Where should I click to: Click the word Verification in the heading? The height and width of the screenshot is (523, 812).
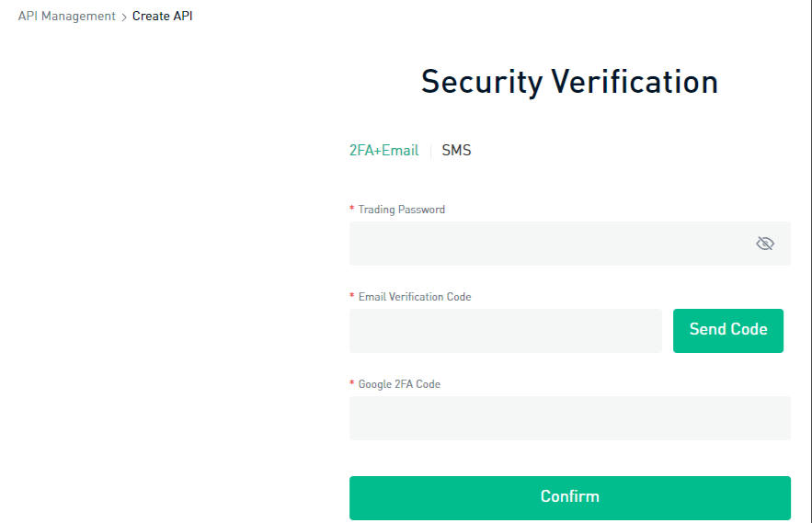[x=635, y=83]
